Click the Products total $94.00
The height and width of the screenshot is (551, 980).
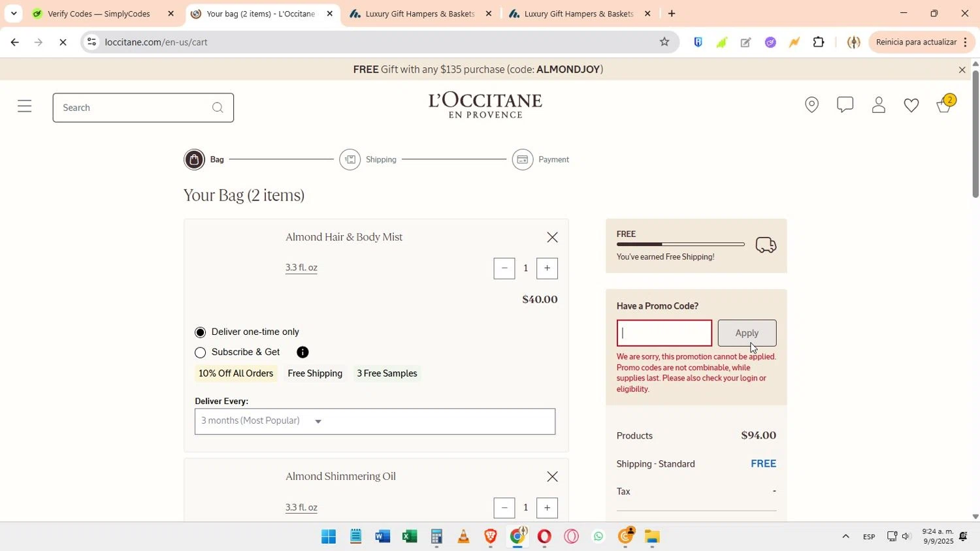point(759,435)
